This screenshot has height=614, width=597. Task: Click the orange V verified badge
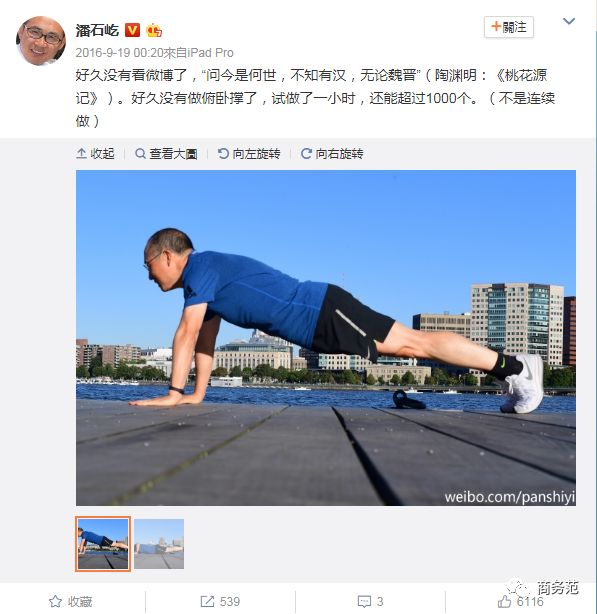[132, 30]
